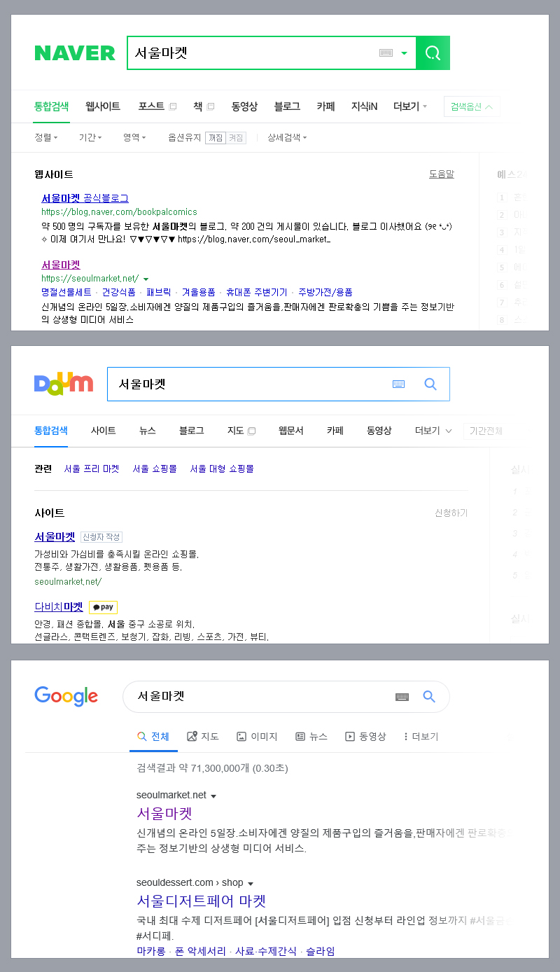Click 휴대폰 주변기기 sublink
560x972 pixels.
point(257,292)
